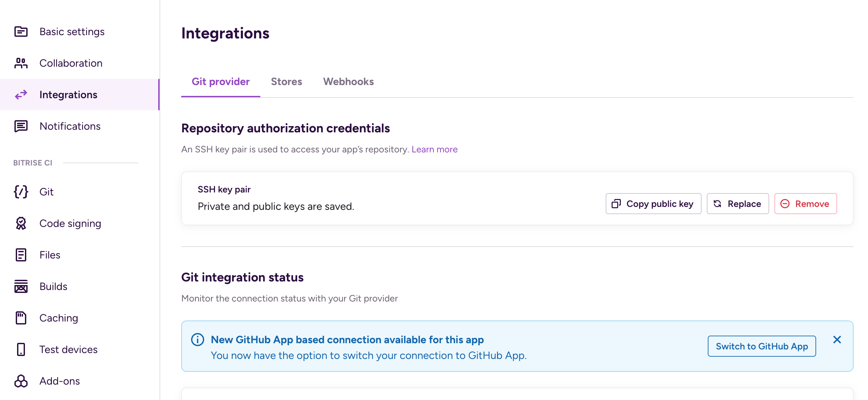The height and width of the screenshot is (400, 868).
Task: Switch to the Stores tab
Action: pos(286,81)
